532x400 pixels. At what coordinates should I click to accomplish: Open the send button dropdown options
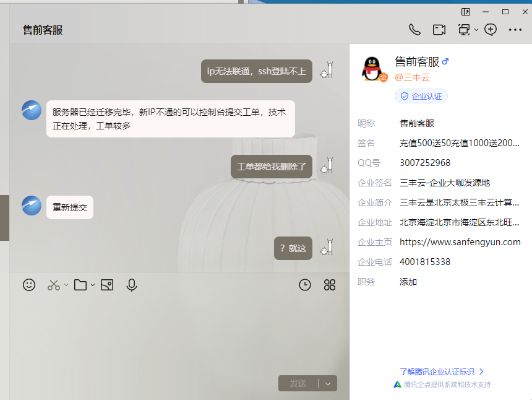pos(328,383)
